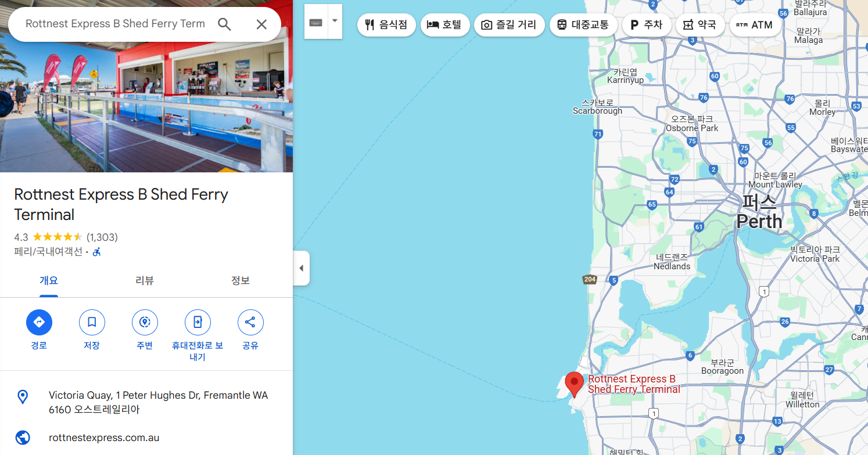This screenshot has width=868, height=455.
Task: Click the keyboard input tool icon
Action: pos(315,23)
